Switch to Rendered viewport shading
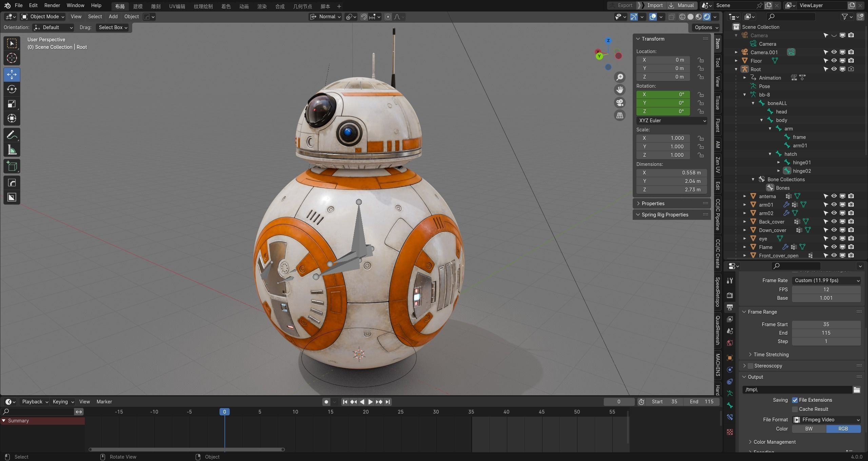868x461 pixels. point(707,17)
